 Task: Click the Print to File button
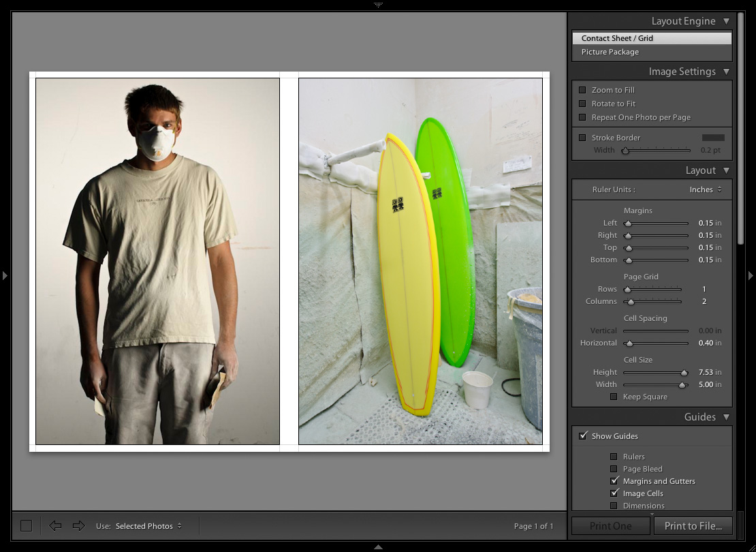coord(693,526)
